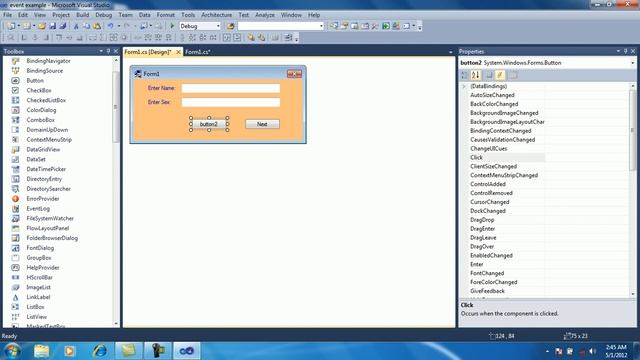Screen dimensions: 640x360
Task: Open the File menu
Action: point(7,15)
